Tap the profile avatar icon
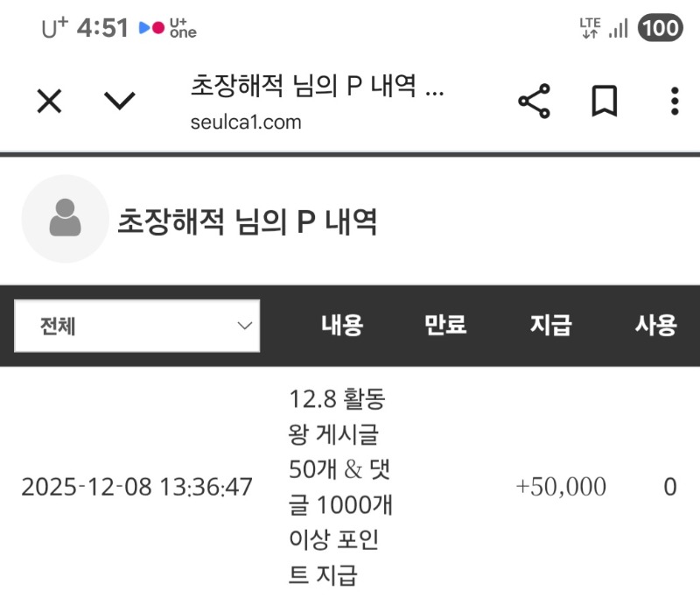Image resolution: width=700 pixels, height=605 pixels. 65,219
